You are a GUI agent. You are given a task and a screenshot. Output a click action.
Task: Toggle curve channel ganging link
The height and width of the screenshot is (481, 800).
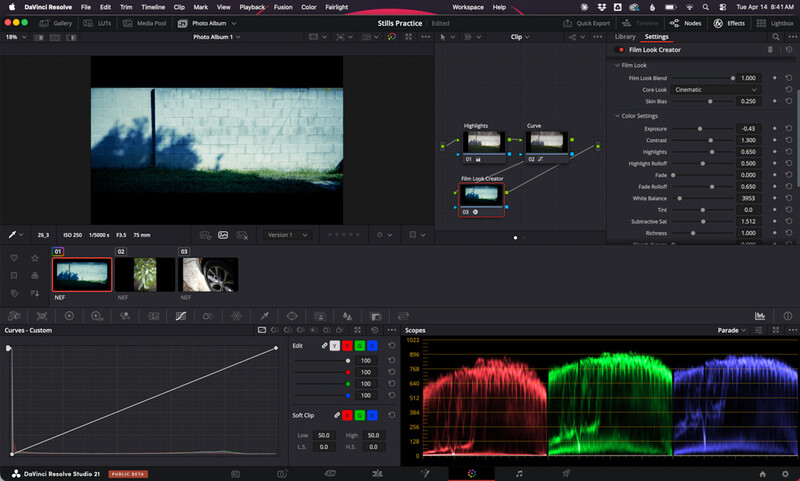(x=324, y=346)
